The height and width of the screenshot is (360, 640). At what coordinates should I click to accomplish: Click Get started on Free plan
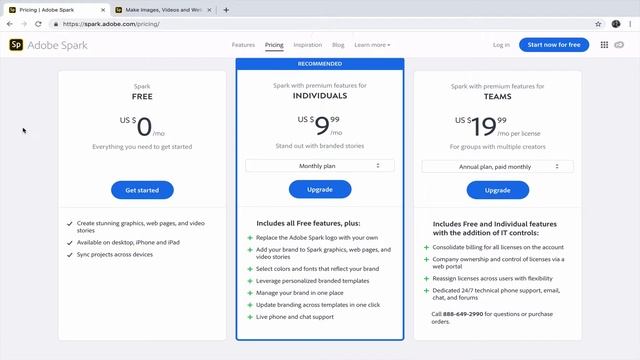[142, 190]
